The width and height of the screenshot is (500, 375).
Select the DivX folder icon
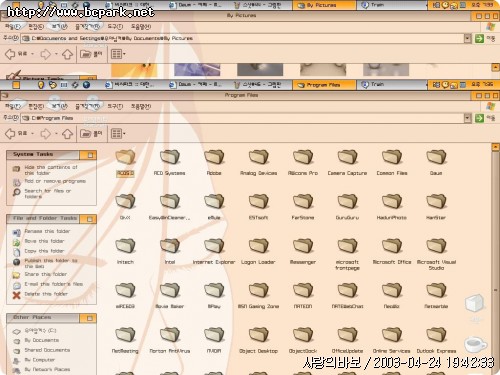[x=125, y=201]
